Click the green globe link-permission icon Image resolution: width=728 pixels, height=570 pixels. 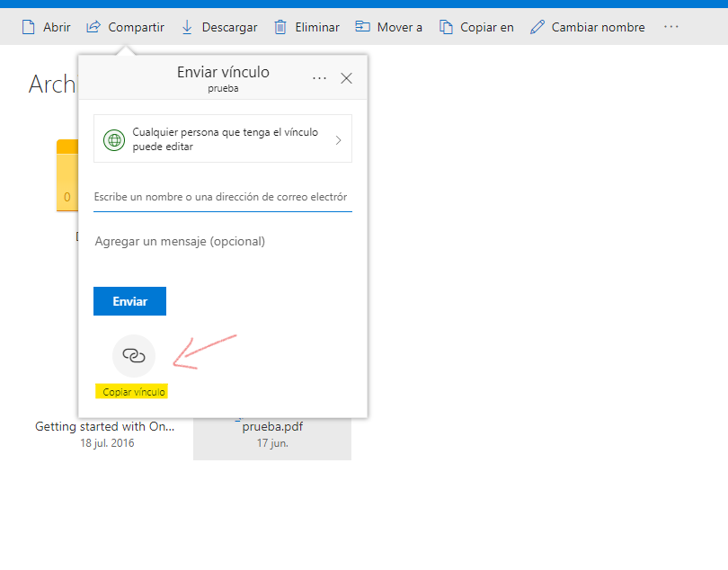[x=114, y=140]
